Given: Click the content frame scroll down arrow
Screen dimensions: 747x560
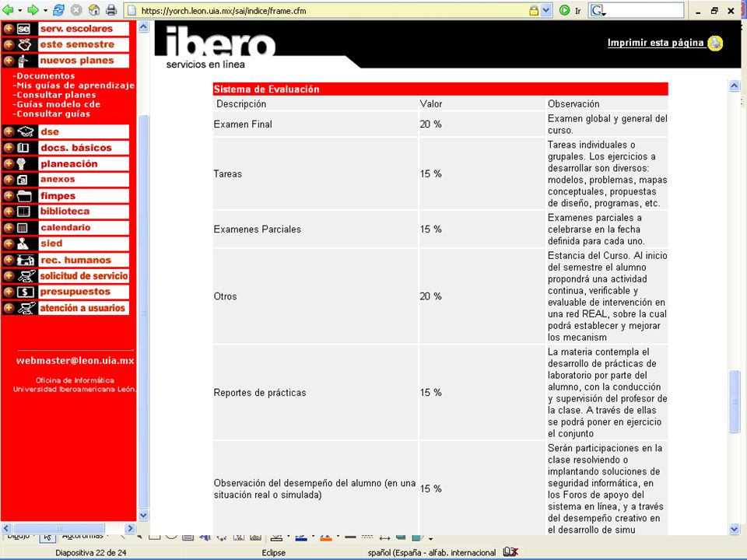Looking at the screenshot, I should (x=734, y=529).
